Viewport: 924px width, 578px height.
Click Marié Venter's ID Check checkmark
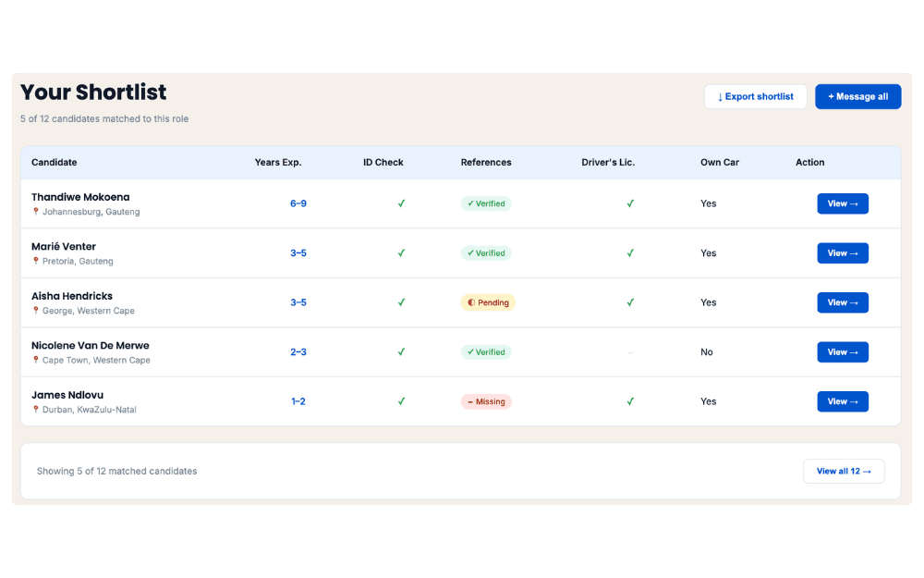(401, 253)
